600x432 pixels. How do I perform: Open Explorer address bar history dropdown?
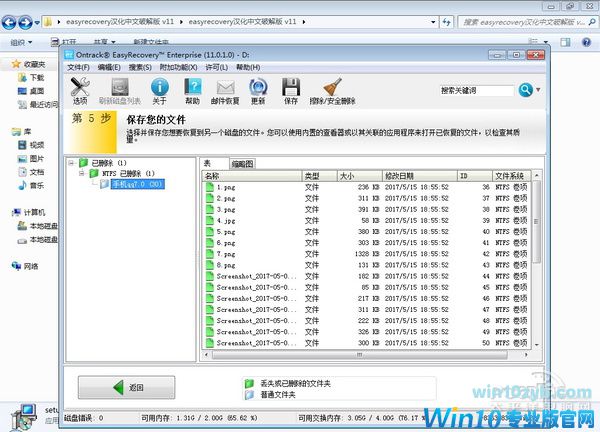[x=433, y=22]
